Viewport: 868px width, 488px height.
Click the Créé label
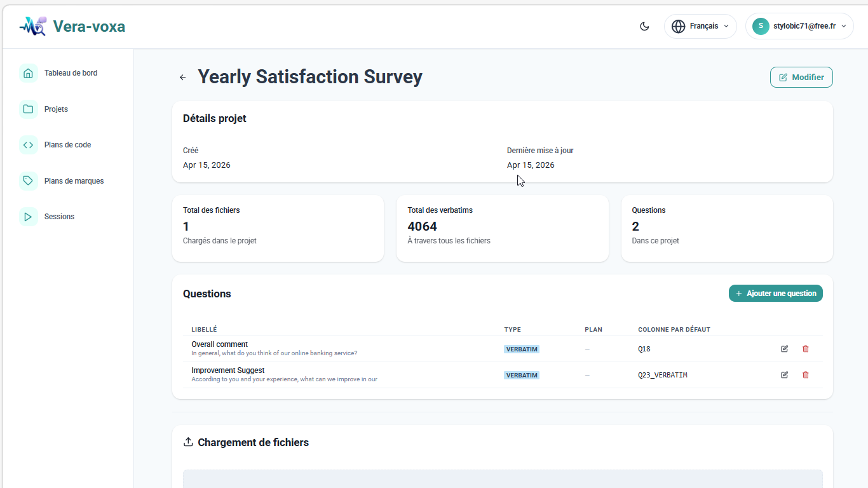pyautogui.click(x=191, y=151)
